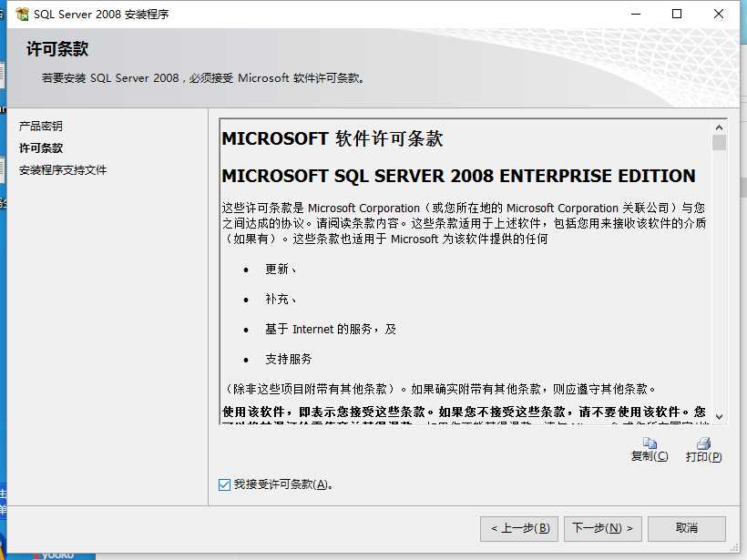Click the 复制(C) label under the copy icon

(x=650, y=456)
